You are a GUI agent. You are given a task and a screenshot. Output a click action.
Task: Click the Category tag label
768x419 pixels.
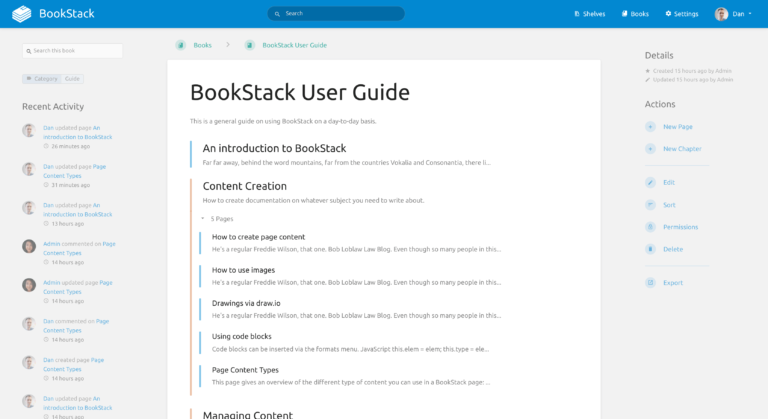pos(42,78)
